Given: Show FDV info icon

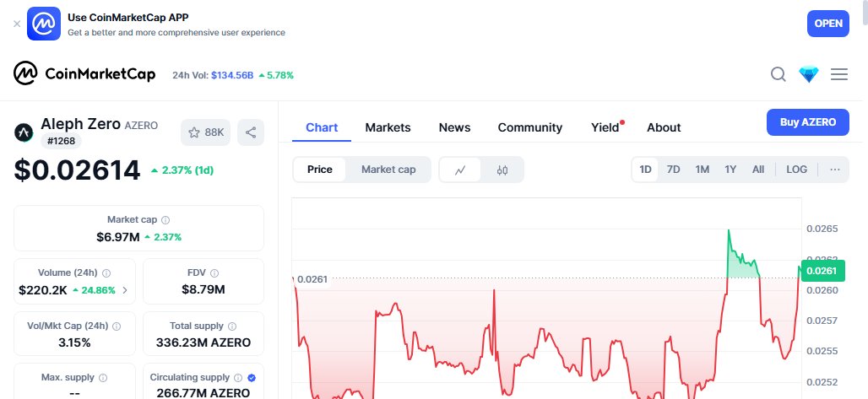Looking at the screenshot, I should [214, 272].
